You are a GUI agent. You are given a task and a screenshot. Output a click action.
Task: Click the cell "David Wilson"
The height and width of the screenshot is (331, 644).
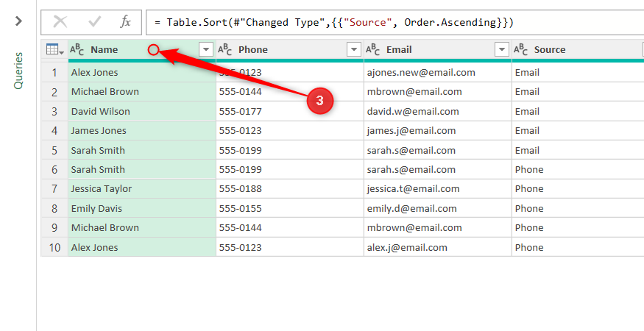point(142,111)
